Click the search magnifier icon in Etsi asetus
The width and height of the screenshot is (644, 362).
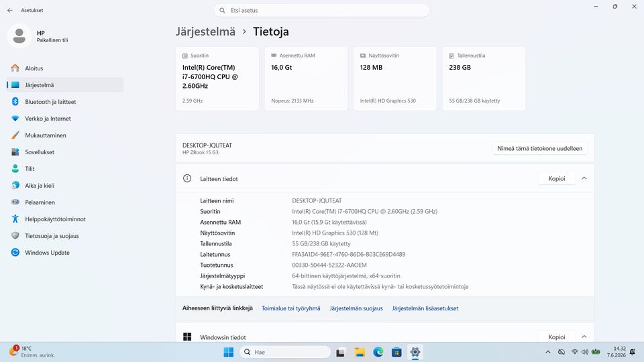coord(222,10)
